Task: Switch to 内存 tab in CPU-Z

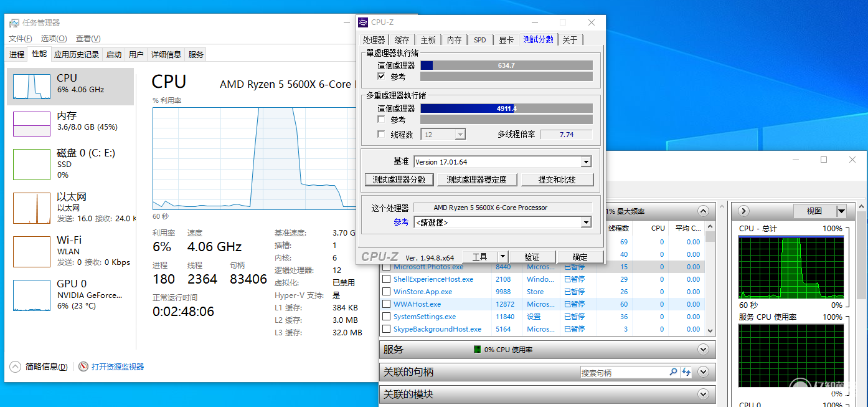Action: point(455,40)
